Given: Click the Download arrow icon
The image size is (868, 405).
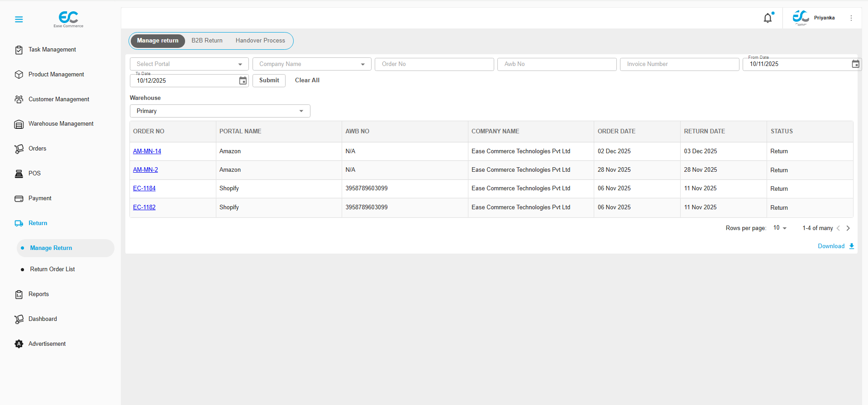Looking at the screenshot, I should click(852, 246).
